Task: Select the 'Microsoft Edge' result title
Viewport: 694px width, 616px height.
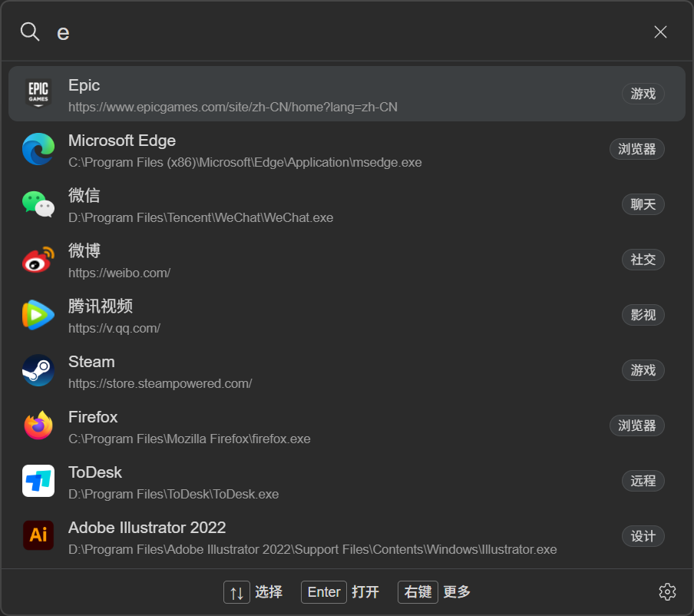Action: (x=122, y=141)
